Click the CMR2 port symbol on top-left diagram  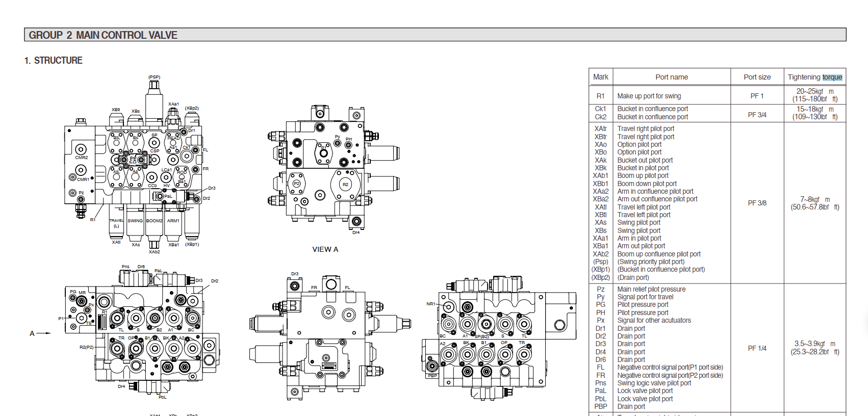pos(81,149)
